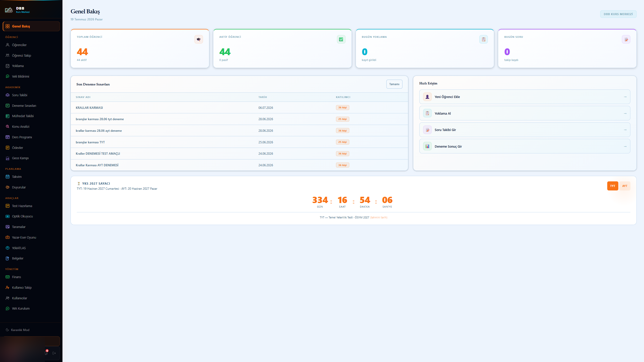This screenshot has width=644, height=362.
Task: Open the Ödevler sidebar icon
Action: click(8, 148)
